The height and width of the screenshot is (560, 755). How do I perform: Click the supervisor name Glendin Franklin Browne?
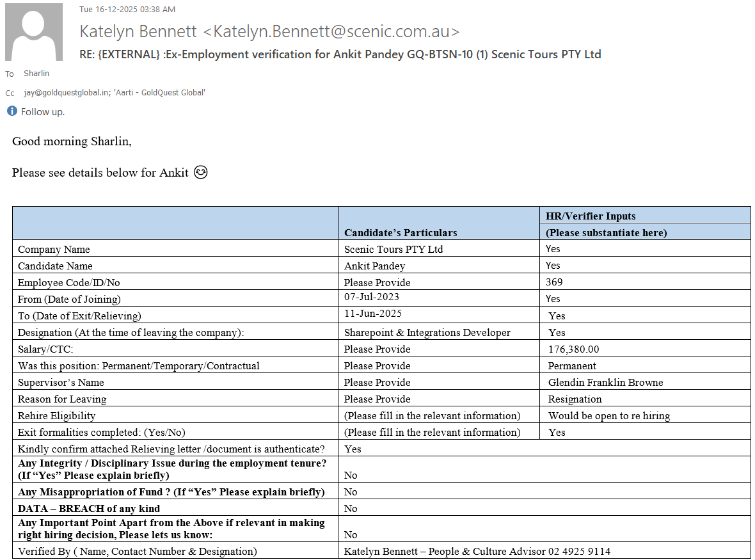[605, 383]
